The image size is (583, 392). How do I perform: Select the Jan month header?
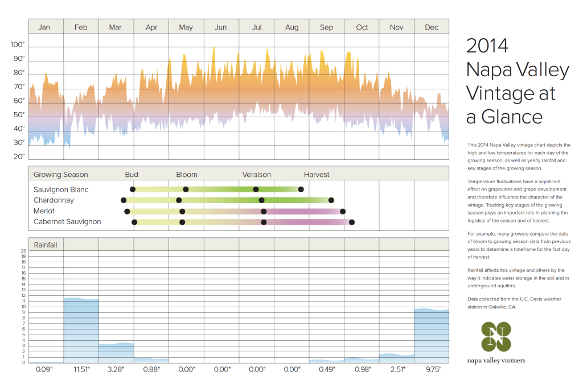45,27
